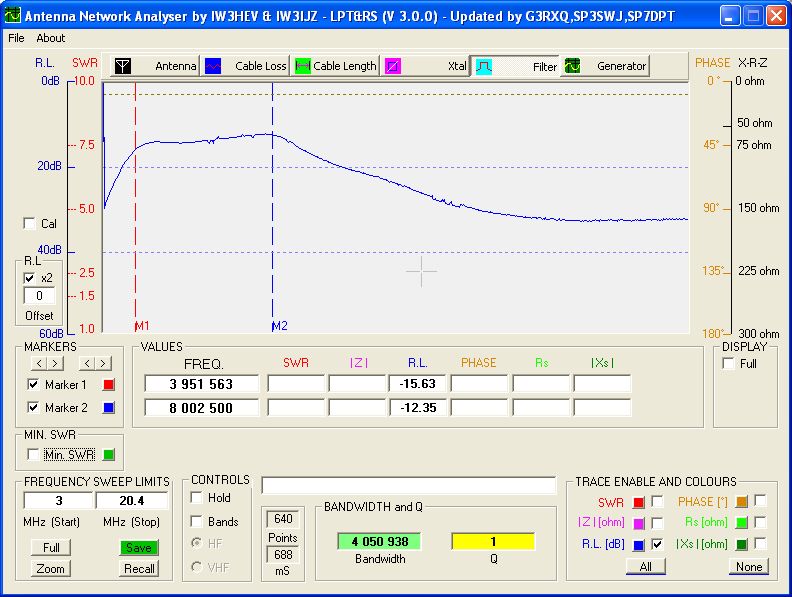The height and width of the screenshot is (597, 792).
Task: Toggle the x2 return loss scale checkbox
Action: tap(29, 277)
